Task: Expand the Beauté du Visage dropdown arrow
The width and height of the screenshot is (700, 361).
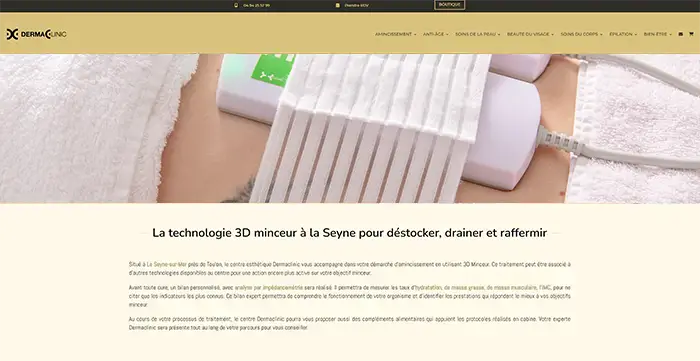Action: pos(552,34)
